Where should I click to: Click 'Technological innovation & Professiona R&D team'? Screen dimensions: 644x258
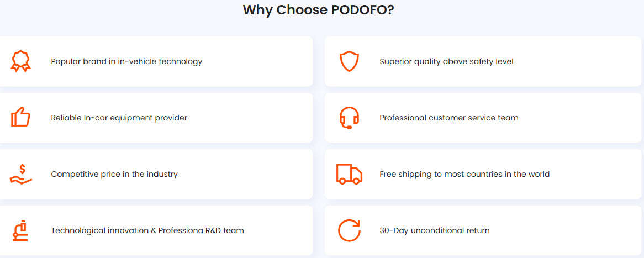(147, 230)
